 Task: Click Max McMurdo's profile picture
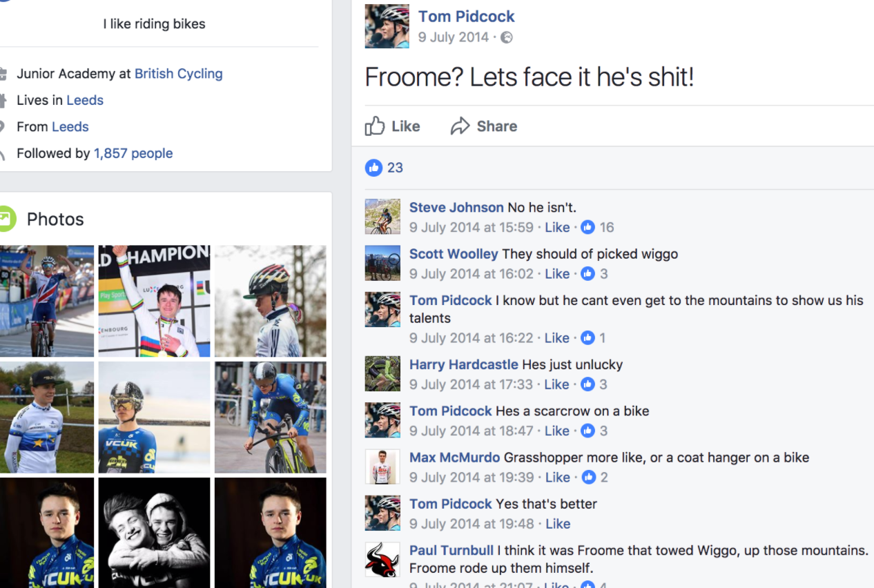pos(382,467)
